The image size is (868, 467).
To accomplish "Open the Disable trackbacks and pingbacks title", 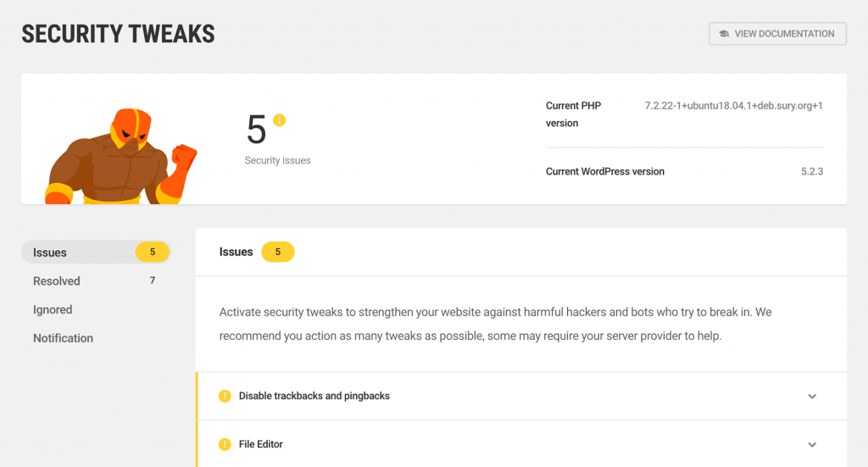I will (x=314, y=396).
